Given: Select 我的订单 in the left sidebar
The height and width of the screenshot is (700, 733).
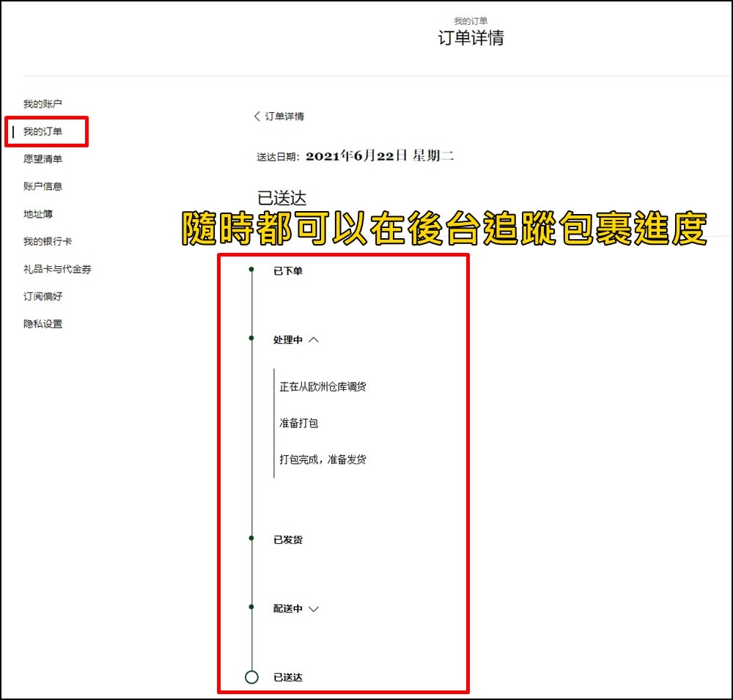Looking at the screenshot, I should 43,132.
